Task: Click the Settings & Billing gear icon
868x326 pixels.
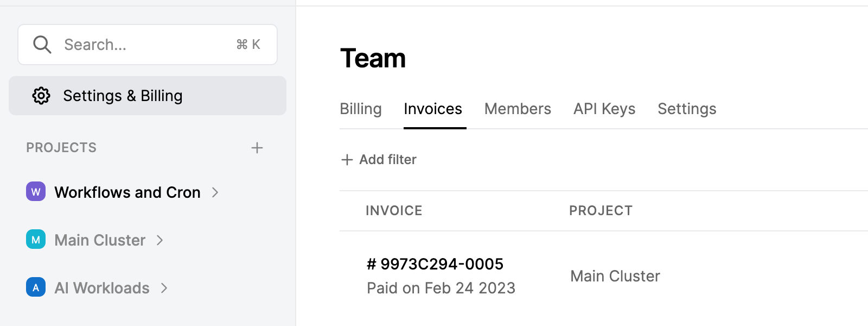Action: (41, 96)
